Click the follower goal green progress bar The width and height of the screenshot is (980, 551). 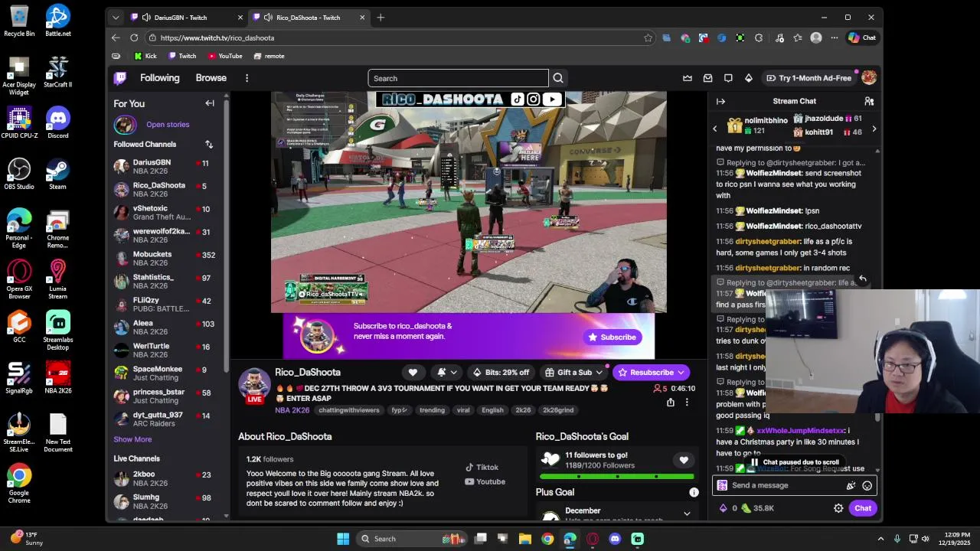(x=616, y=477)
